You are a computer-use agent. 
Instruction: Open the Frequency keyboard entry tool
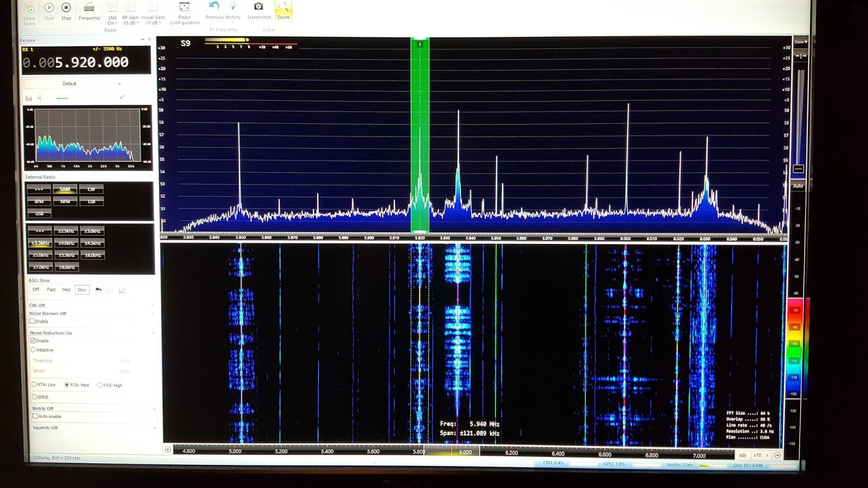pos(89,12)
